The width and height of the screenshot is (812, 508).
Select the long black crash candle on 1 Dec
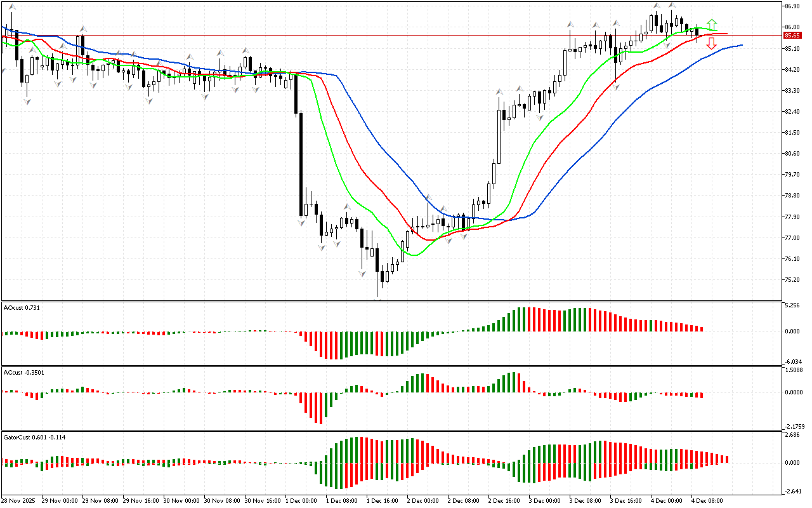click(301, 164)
